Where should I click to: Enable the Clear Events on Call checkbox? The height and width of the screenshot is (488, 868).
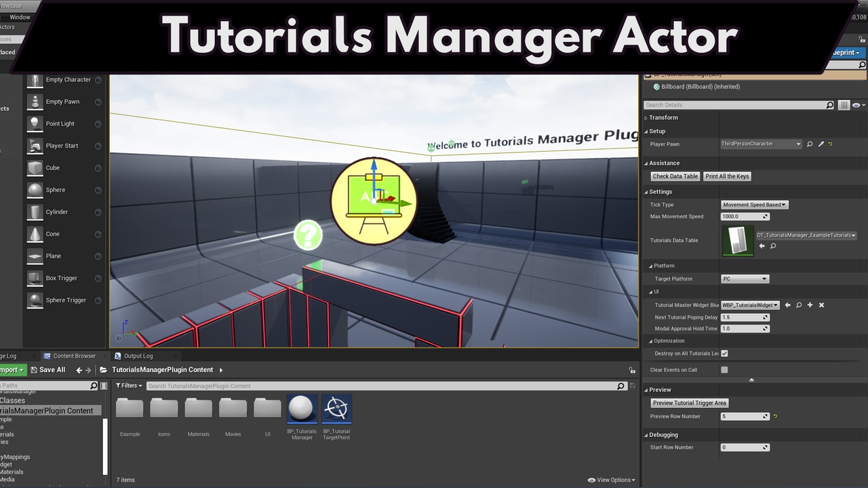click(724, 369)
